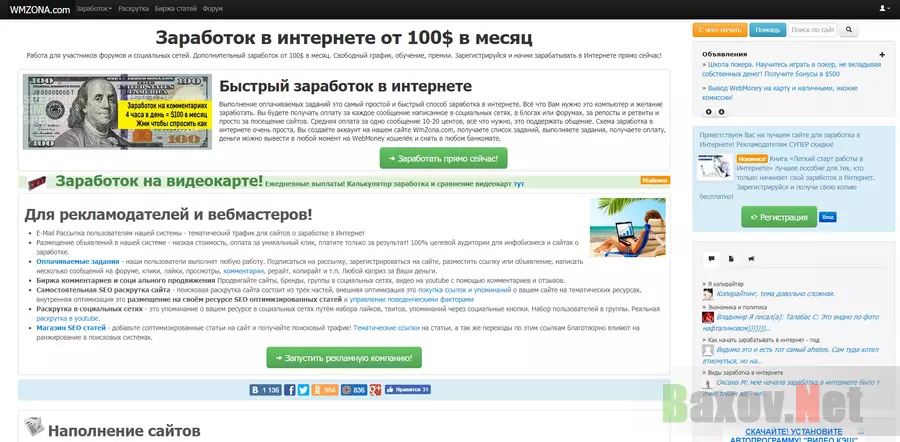Open the Раскрутка menu item
This screenshot has height=442, width=900.
click(134, 9)
